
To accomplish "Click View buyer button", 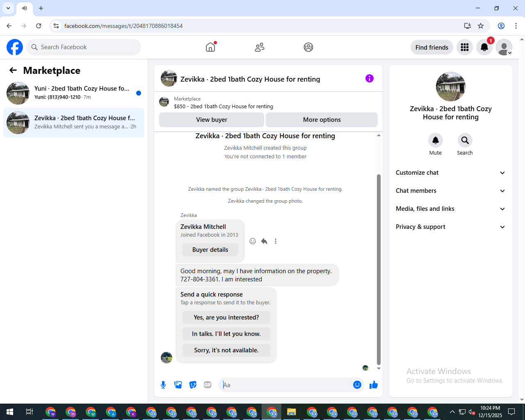I will click(212, 120).
